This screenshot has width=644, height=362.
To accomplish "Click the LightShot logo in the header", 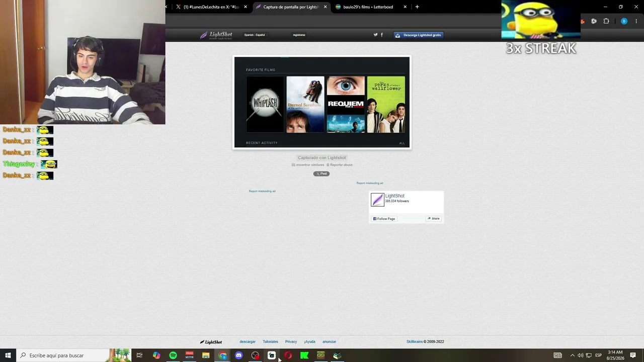I will pyautogui.click(x=216, y=35).
